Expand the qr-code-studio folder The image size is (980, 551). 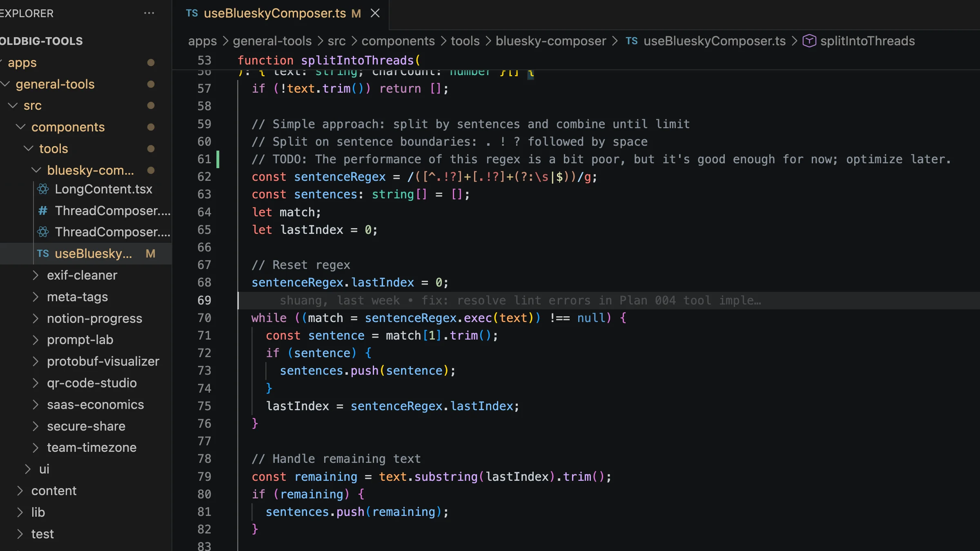point(36,383)
